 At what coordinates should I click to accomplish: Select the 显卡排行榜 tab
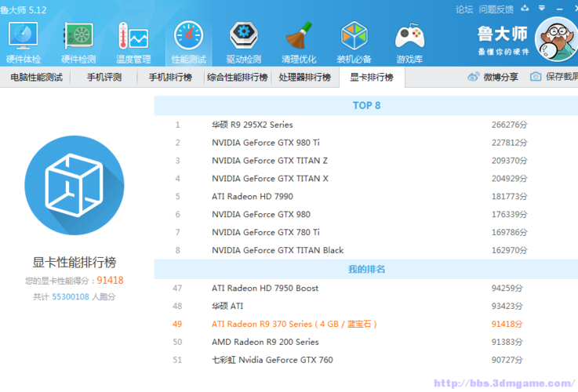coord(372,78)
